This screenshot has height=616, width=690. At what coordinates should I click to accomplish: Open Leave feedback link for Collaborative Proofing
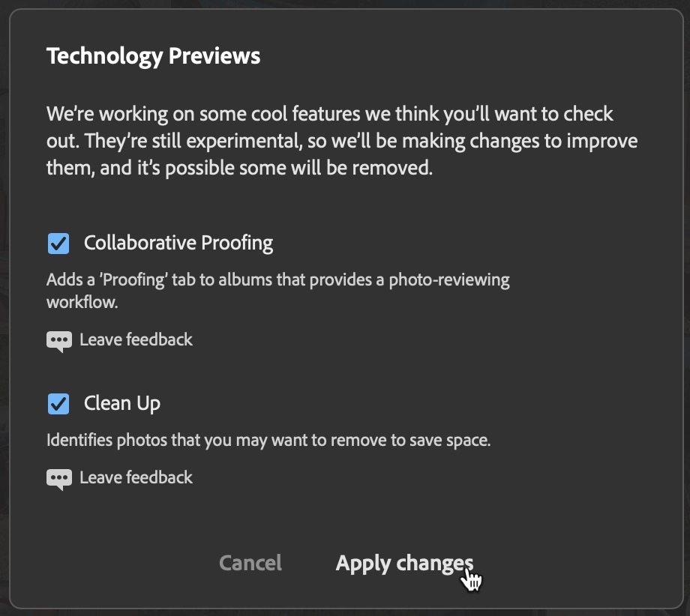coord(136,340)
